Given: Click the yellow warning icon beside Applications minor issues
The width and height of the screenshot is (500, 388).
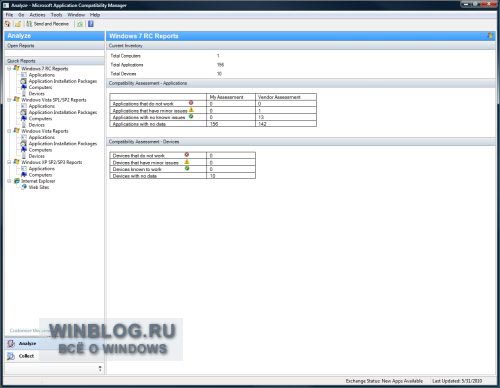Looking at the screenshot, I should pyautogui.click(x=191, y=109).
